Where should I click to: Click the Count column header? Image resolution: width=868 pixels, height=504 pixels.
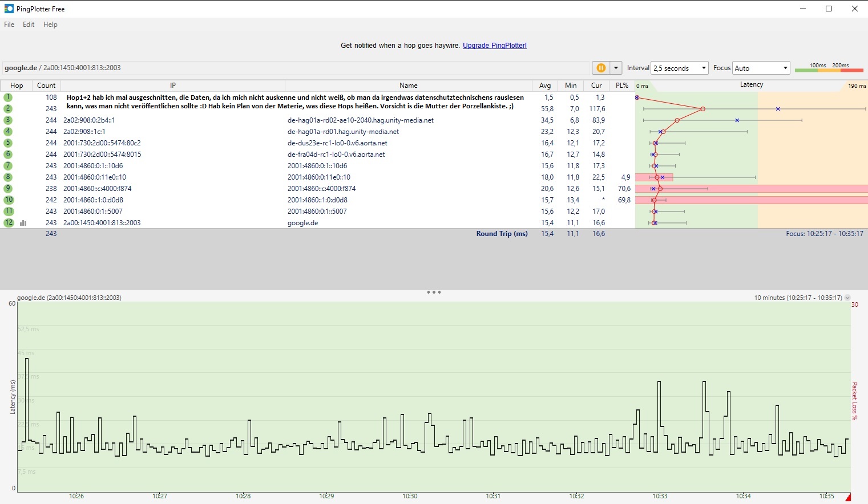click(46, 86)
